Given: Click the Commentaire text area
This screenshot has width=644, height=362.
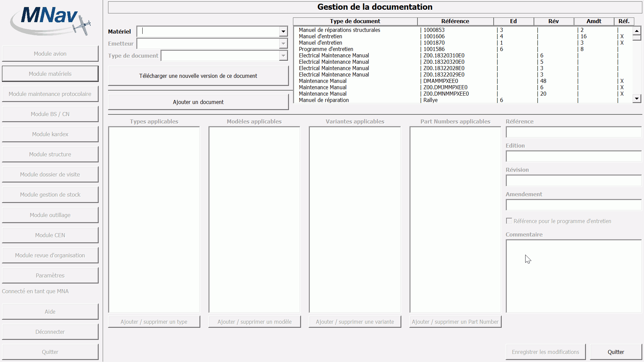Looking at the screenshot, I should pyautogui.click(x=573, y=276).
